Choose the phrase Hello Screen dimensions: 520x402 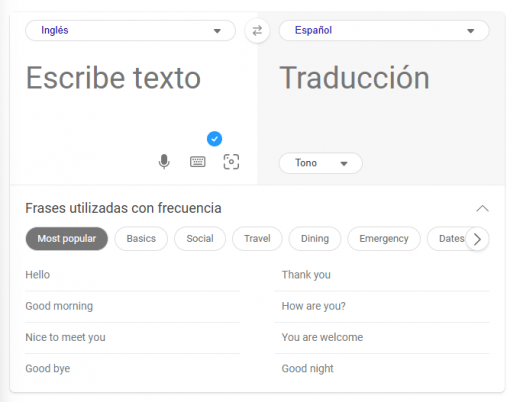[x=132, y=275]
